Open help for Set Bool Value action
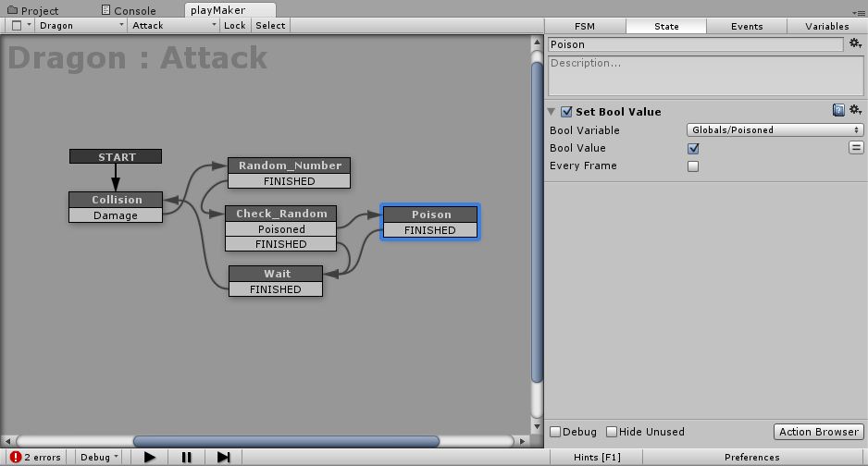This screenshot has width=868, height=466. (x=838, y=110)
